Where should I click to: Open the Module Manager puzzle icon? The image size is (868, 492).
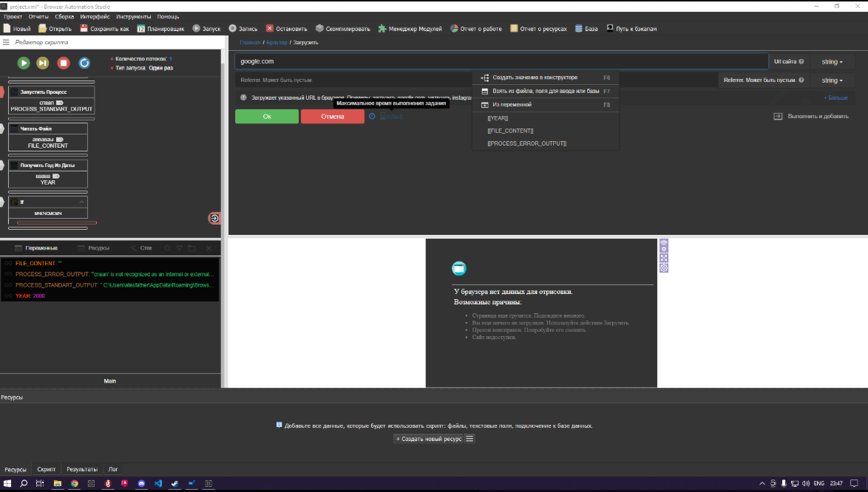pyautogui.click(x=382, y=29)
